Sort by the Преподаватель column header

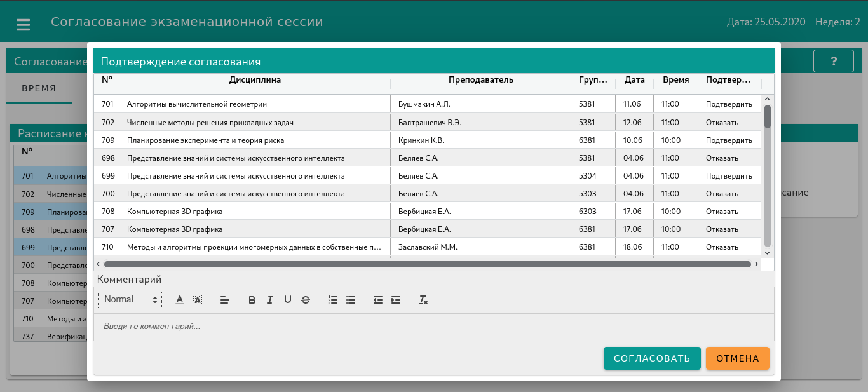pos(481,80)
